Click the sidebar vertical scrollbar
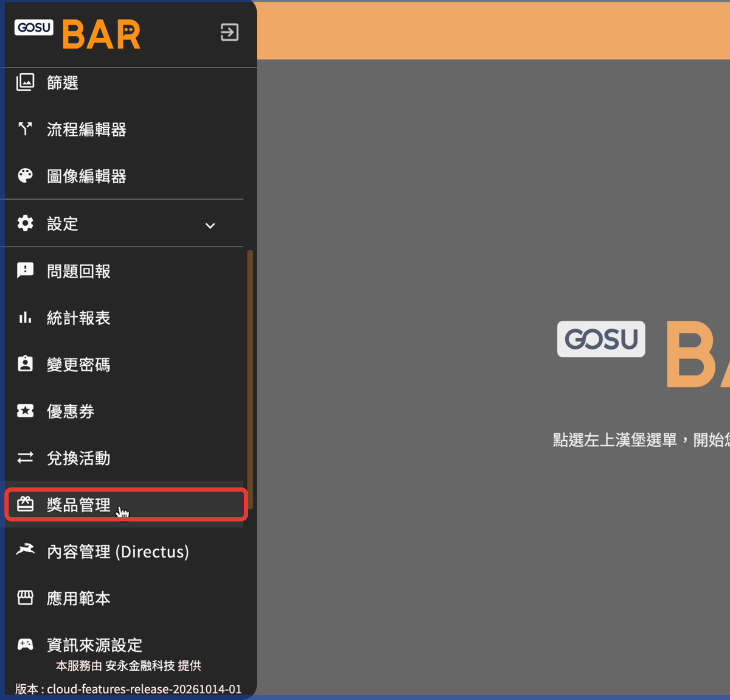This screenshot has width=730, height=700. point(250,380)
